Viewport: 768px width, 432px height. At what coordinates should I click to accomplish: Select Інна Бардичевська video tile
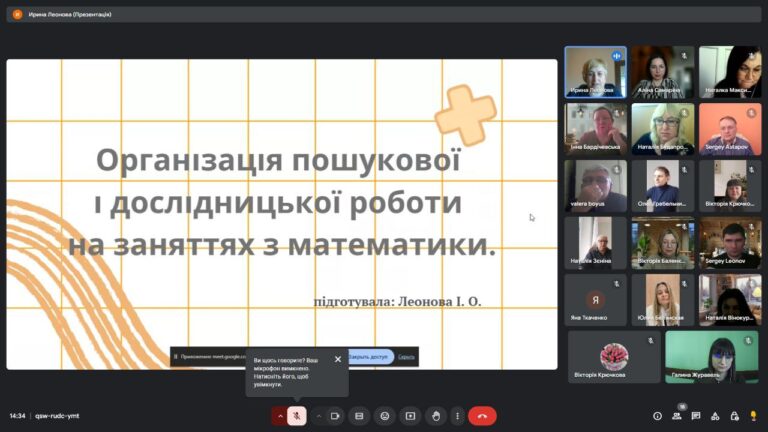tap(596, 129)
